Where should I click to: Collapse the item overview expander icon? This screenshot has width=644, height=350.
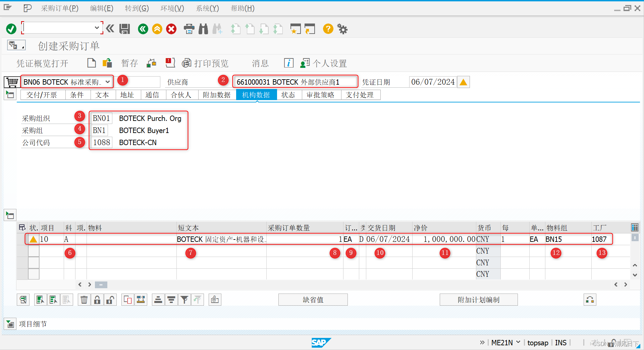[x=10, y=215]
